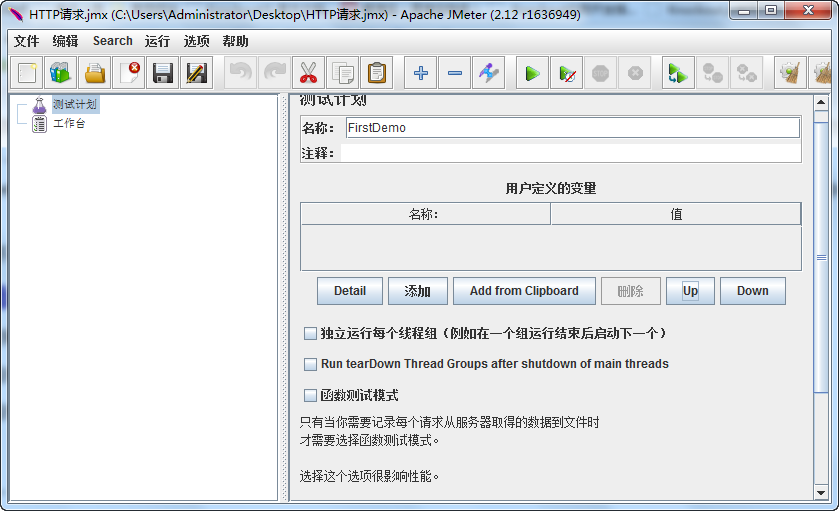Click the Down button
The width and height of the screenshot is (839, 511).
click(753, 291)
